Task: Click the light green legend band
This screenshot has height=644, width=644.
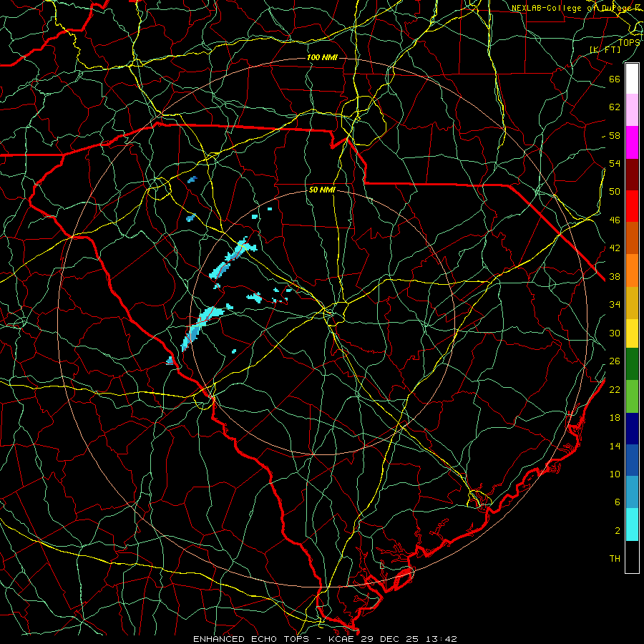Action: coord(632,396)
